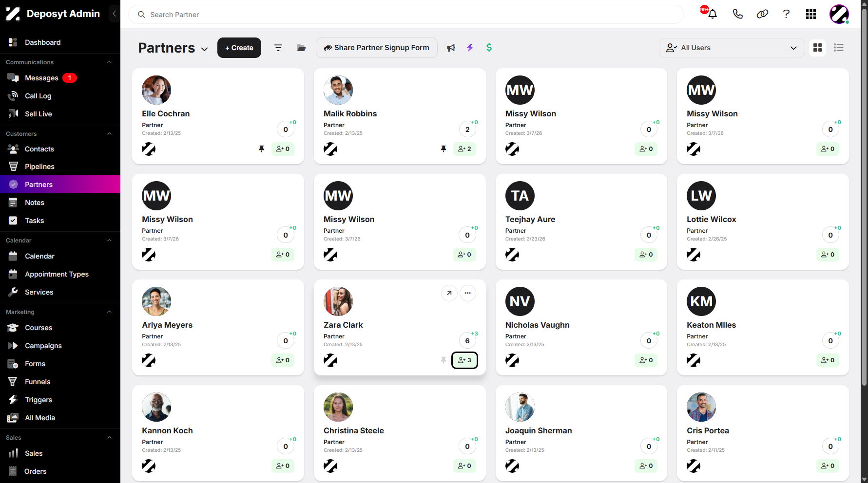This screenshot has height=483, width=868.
Task: Click the Search Partner field
Action: pyautogui.click(x=406, y=15)
